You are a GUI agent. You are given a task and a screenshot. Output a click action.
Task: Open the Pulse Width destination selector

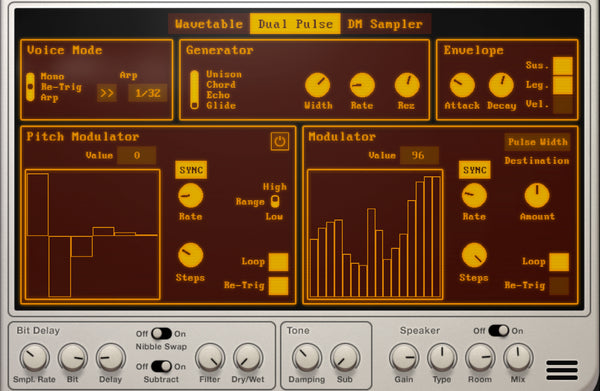538,142
